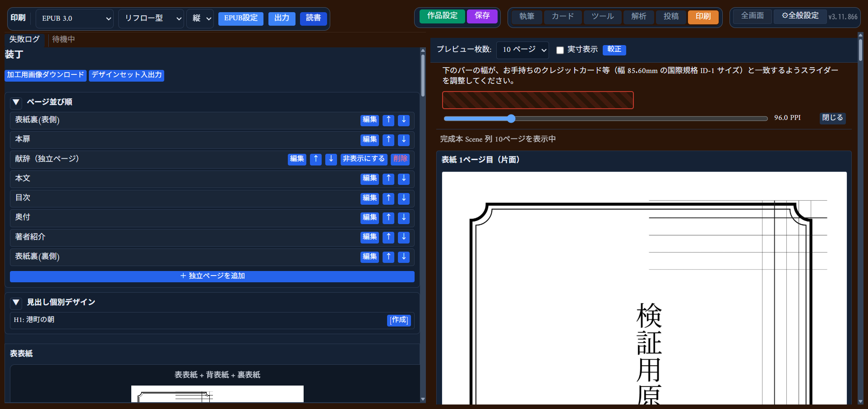This screenshot has height=409, width=868.
Task: Move 表紙裏(表側) row up
Action: [x=388, y=120]
